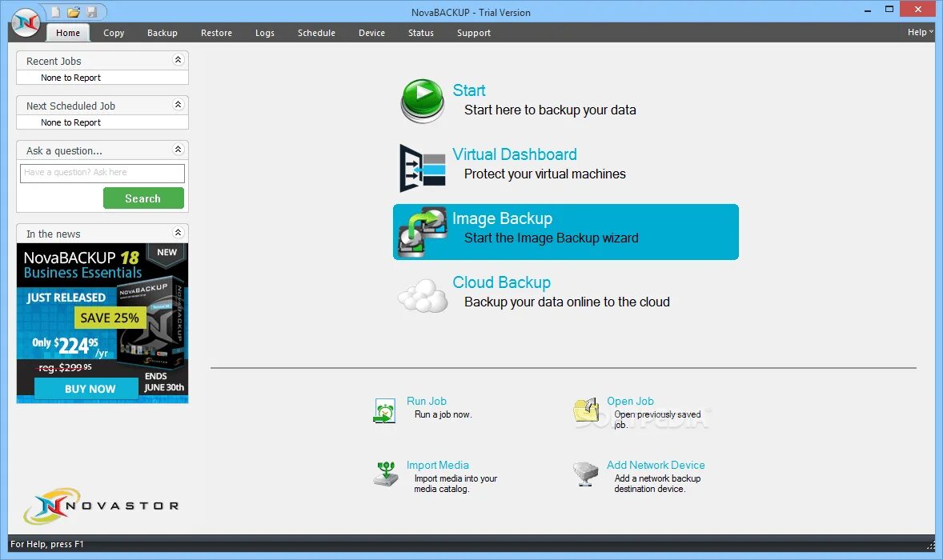Close the NovaBACKUP window
This screenshot has height=560, width=943.
(917, 9)
